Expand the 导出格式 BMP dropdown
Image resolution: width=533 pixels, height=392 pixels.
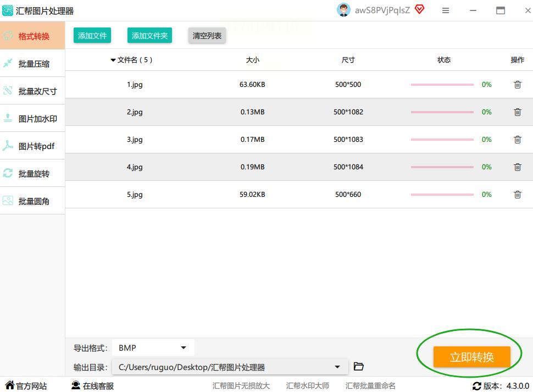[153, 347]
